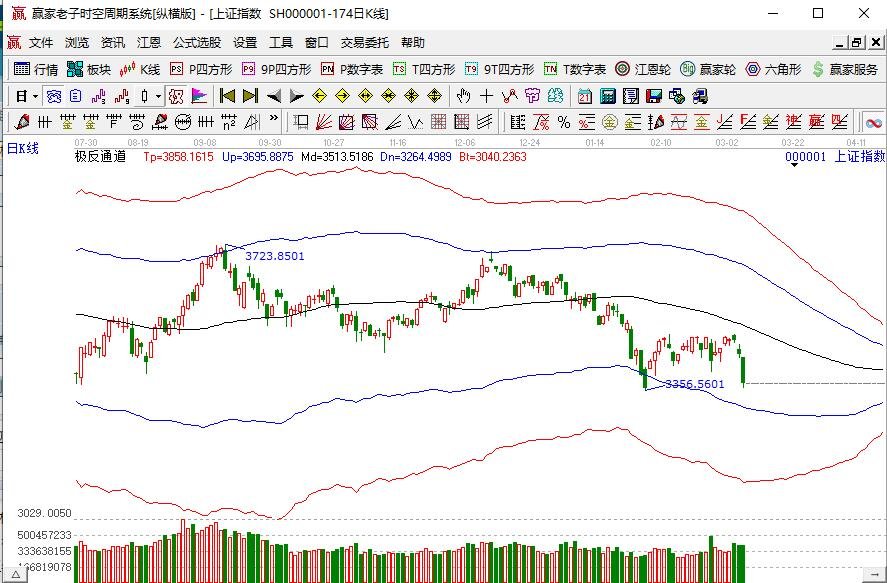887x583 pixels.
Task: Click the Md=3513.5186 value
Action: 337,157
